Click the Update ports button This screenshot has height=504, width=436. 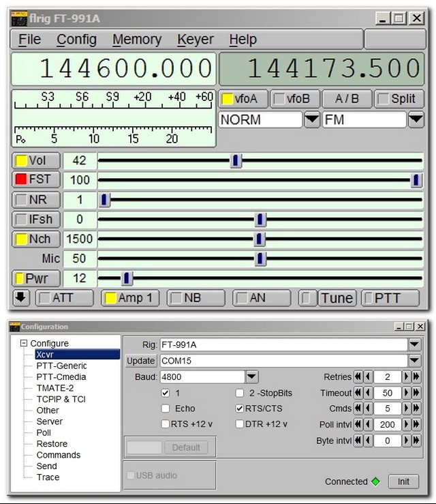(x=141, y=361)
